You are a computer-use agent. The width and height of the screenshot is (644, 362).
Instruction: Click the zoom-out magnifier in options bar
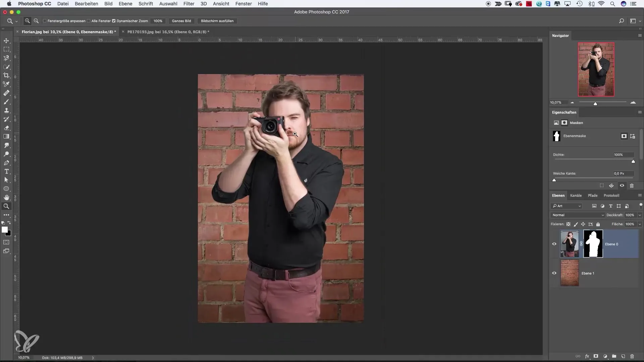point(36,21)
